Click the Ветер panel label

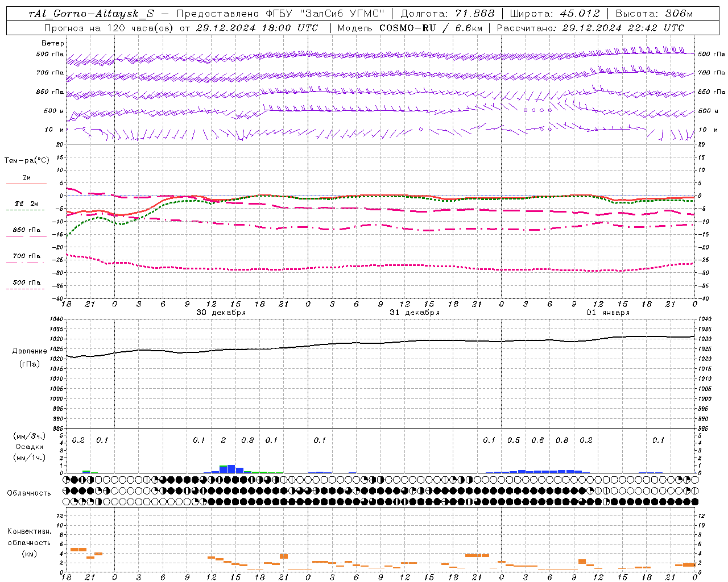click(x=53, y=43)
